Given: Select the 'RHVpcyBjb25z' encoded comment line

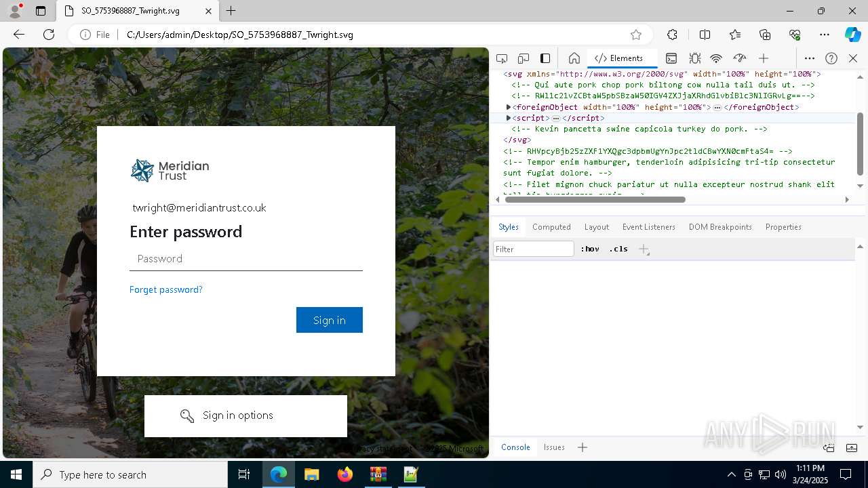Looking at the screenshot, I should point(648,151).
